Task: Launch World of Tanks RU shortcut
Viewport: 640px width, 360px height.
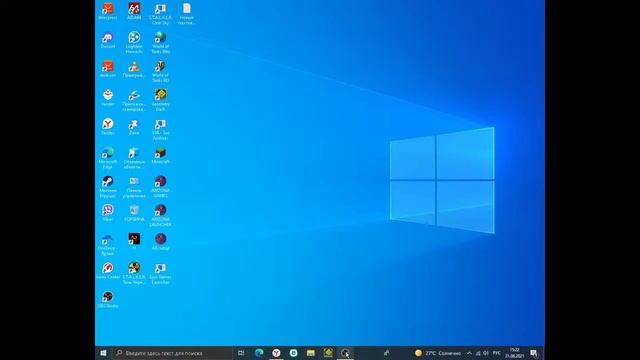Action: point(160,72)
